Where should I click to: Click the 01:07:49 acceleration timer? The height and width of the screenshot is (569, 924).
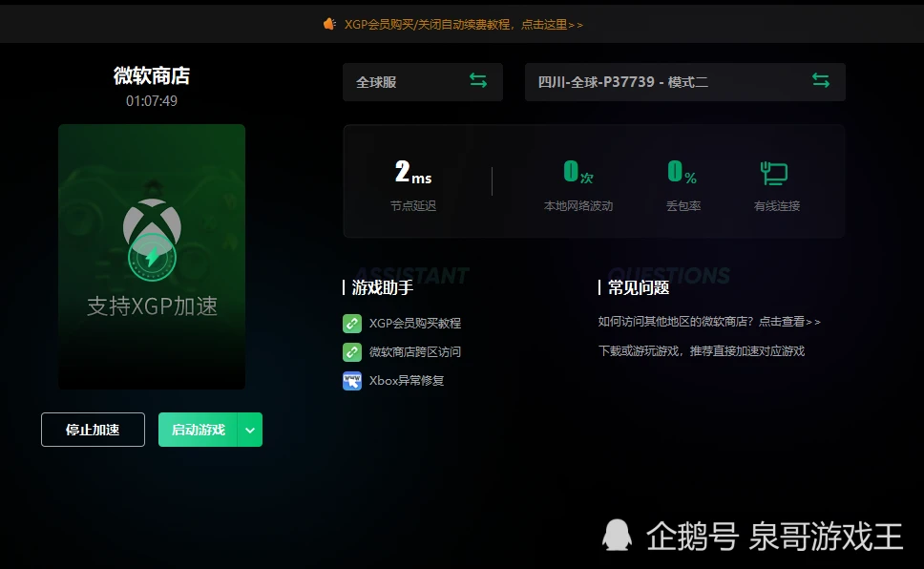[152, 101]
